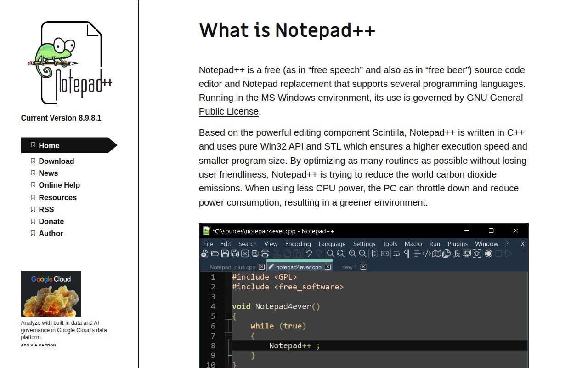Click the synchronize vertical scrolling icon

(x=374, y=253)
